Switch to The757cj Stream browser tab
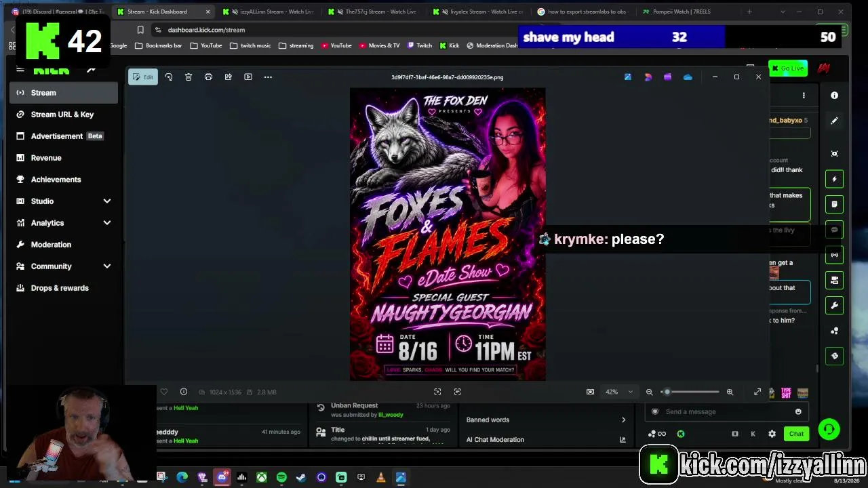 pos(373,12)
